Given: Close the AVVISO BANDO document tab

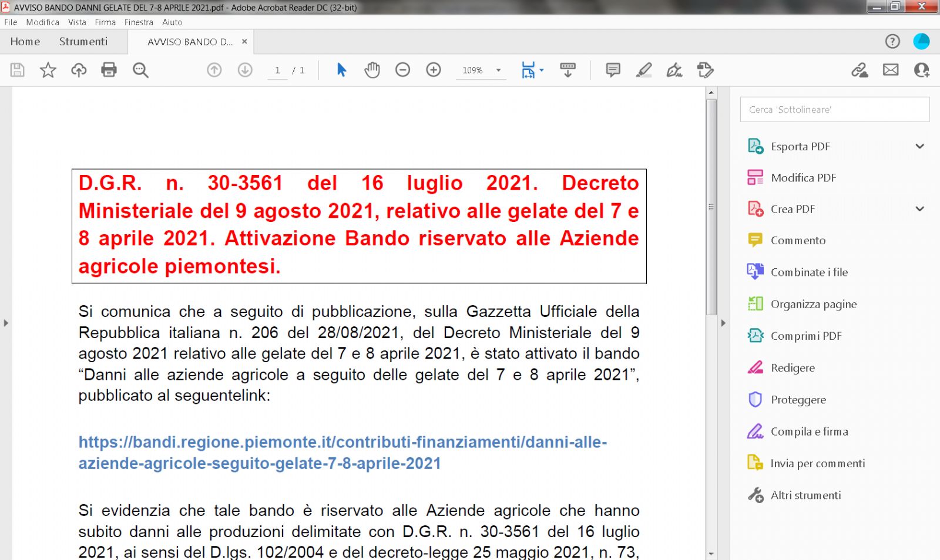Looking at the screenshot, I should point(244,42).
